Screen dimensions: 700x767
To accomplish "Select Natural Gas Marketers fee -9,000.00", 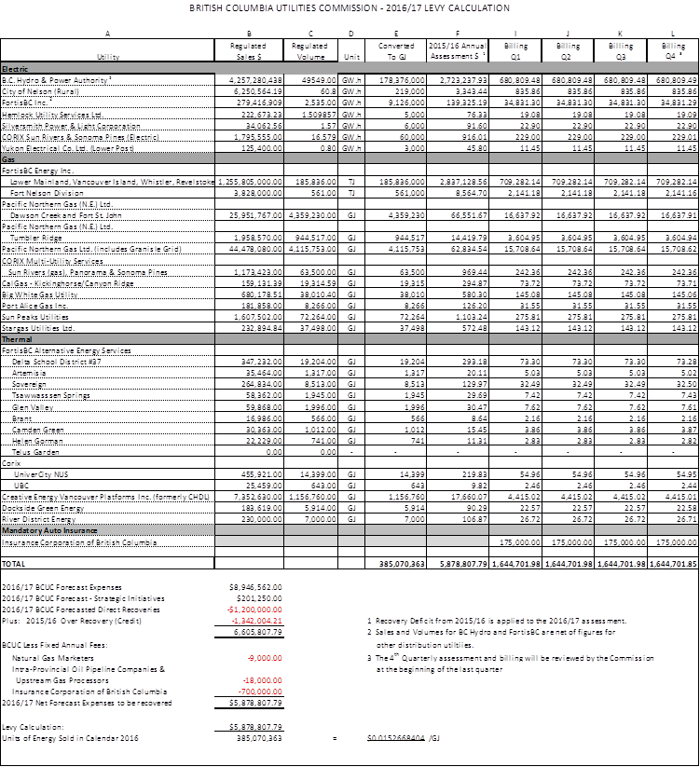I will (x=265, y=658).
